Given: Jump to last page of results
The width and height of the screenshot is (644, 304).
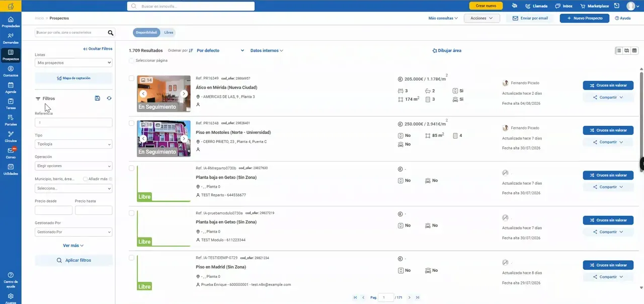Looking at the screenshot, I should point(418,298).
